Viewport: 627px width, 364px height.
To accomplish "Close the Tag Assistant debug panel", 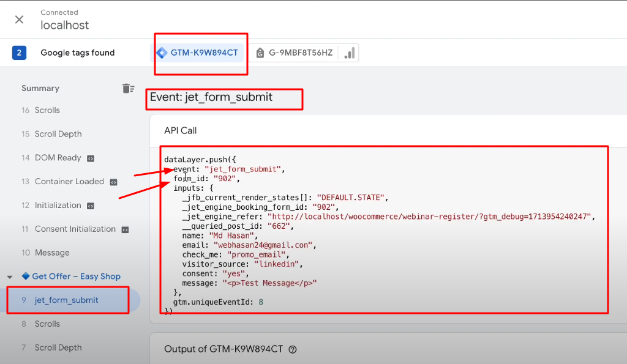I will coord(19,20).
